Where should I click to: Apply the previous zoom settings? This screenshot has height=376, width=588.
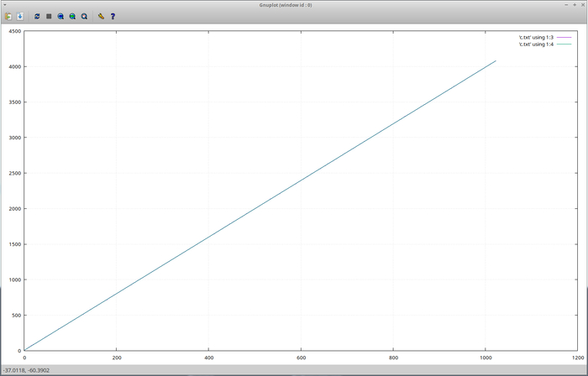[60, 16]
